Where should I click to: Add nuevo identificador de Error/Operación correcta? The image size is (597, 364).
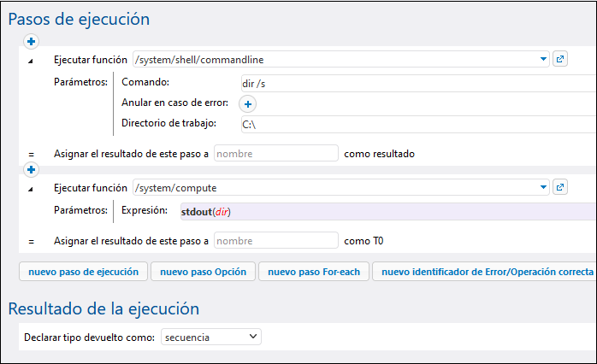[x=486, y=273]
